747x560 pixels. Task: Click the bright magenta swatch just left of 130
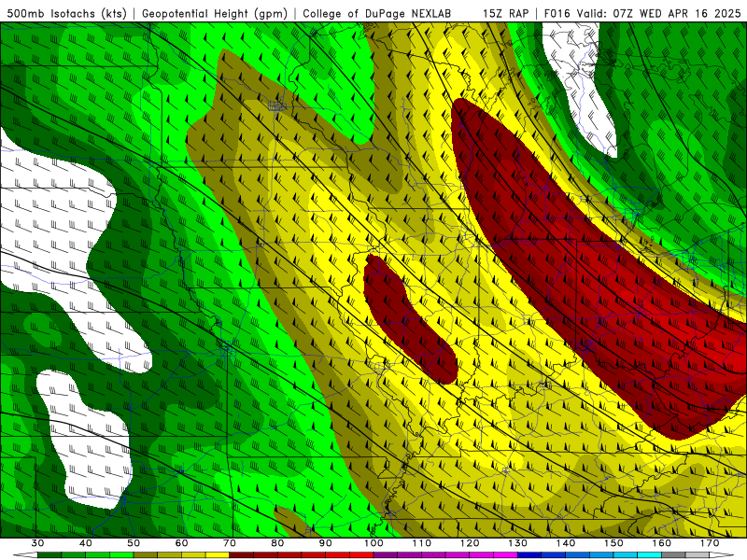tap(505, 555)
